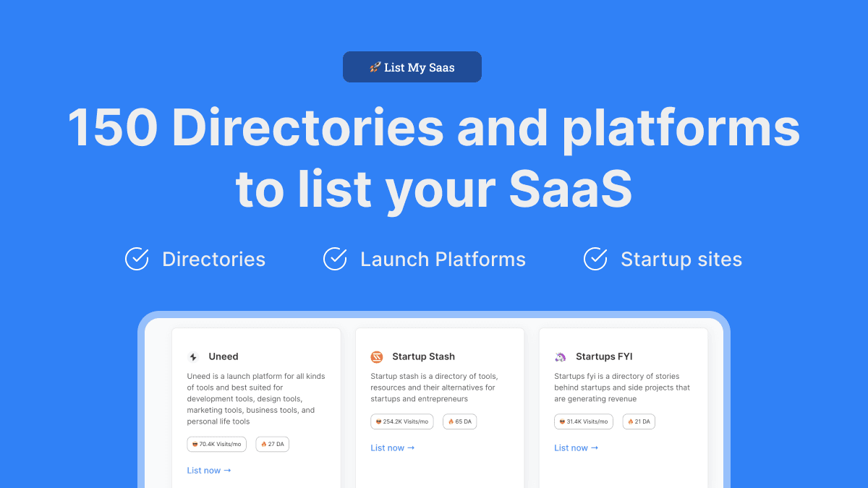The width and height of the screenshot is (868, 488).
Task: Click the checkmark icon beside Launch Platforms
Action: pyautogui.click(x=335, y=259)
